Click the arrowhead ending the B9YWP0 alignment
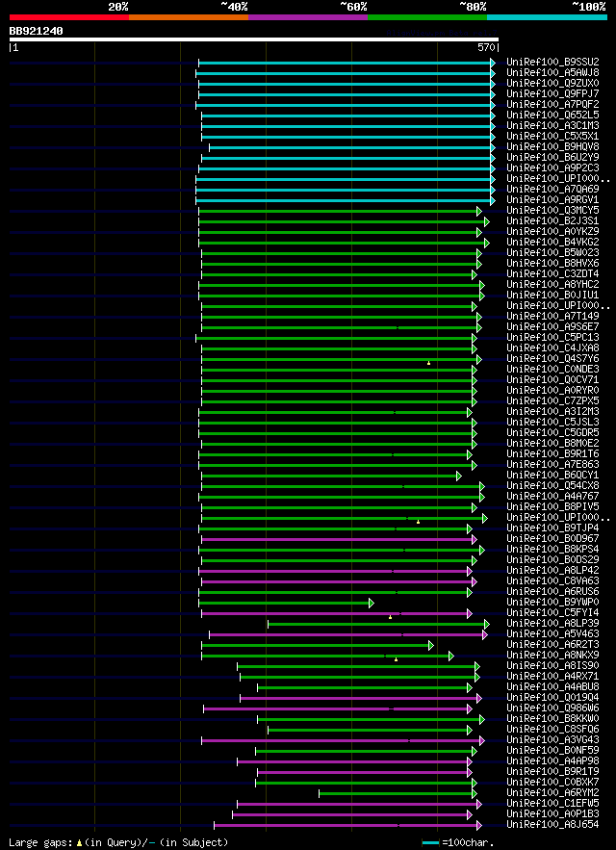The height and width of the screenshot is (850, 616). click(372, 603)
